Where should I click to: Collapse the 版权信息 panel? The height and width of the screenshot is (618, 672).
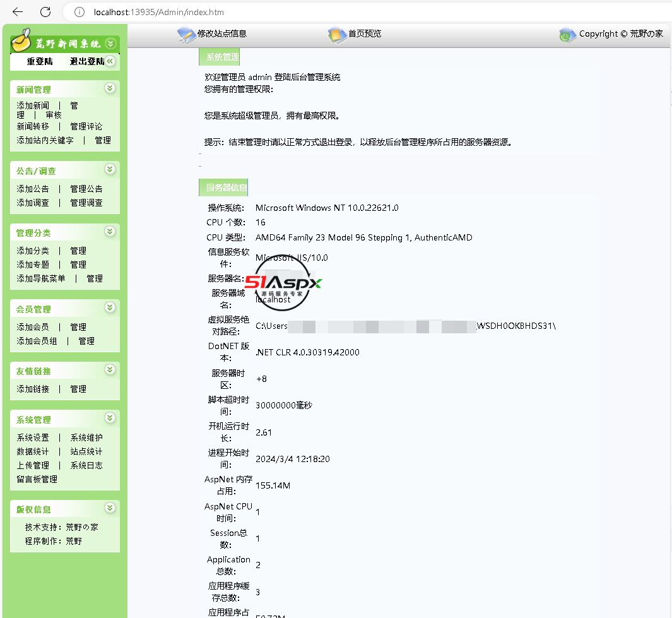pyautogui.click(x=110, y=508)
